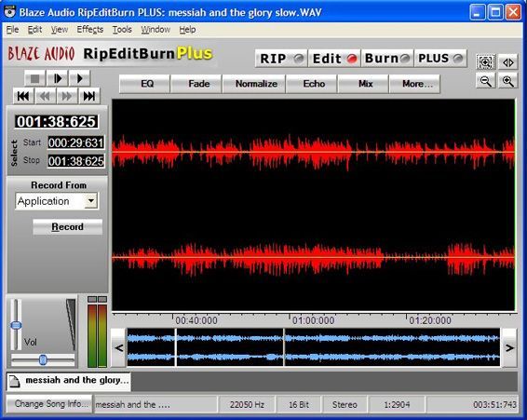Start playback with the play arrow
Screen dimensions: 527x420
coord(79,78)
